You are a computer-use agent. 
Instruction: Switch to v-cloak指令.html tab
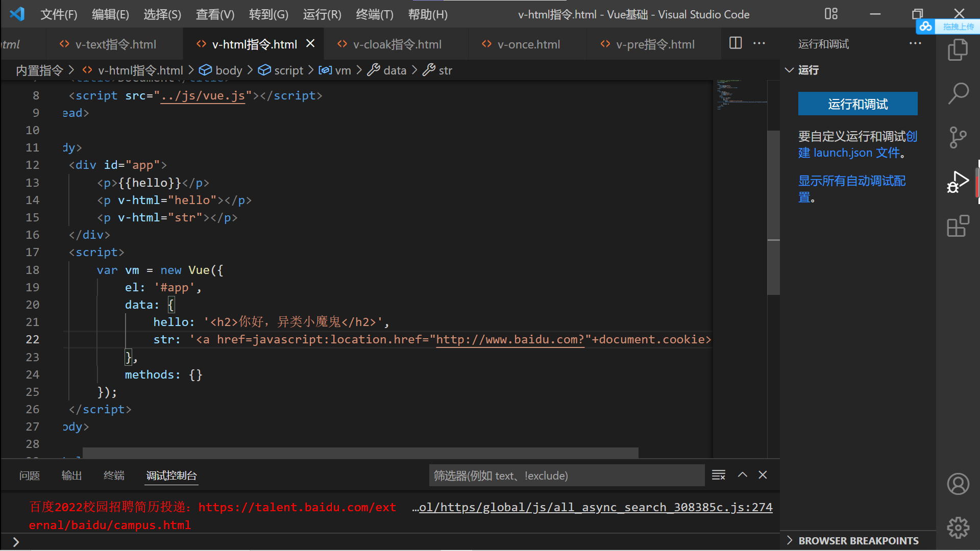(397, 44)
